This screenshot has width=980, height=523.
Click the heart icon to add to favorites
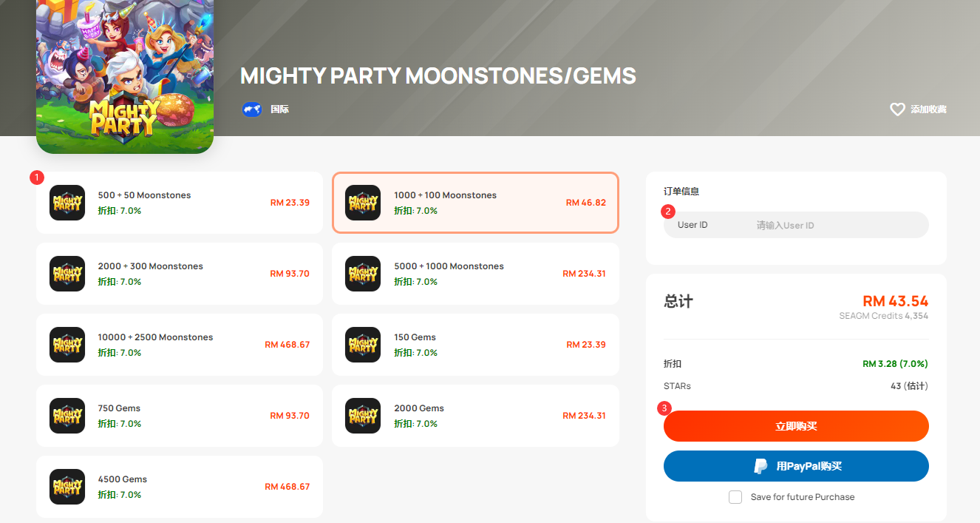coord(897,109)
